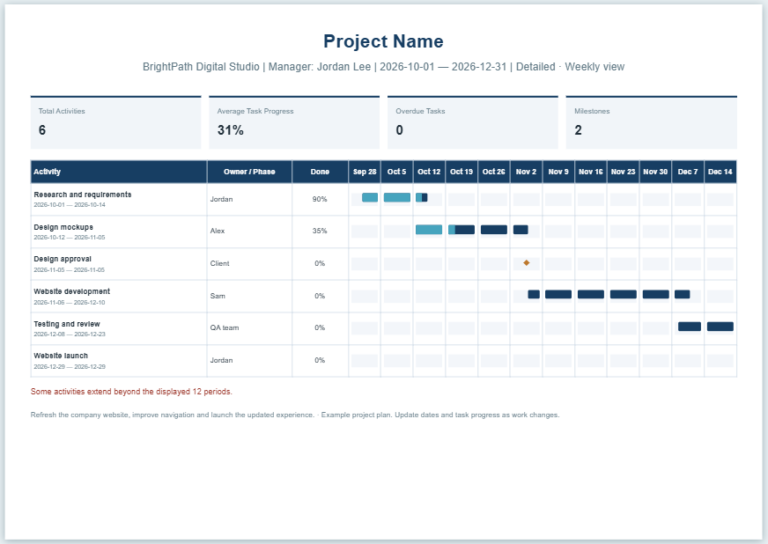768x544 pixels.
Task: Click the 90% done value
Action: (x=319, y=199)
